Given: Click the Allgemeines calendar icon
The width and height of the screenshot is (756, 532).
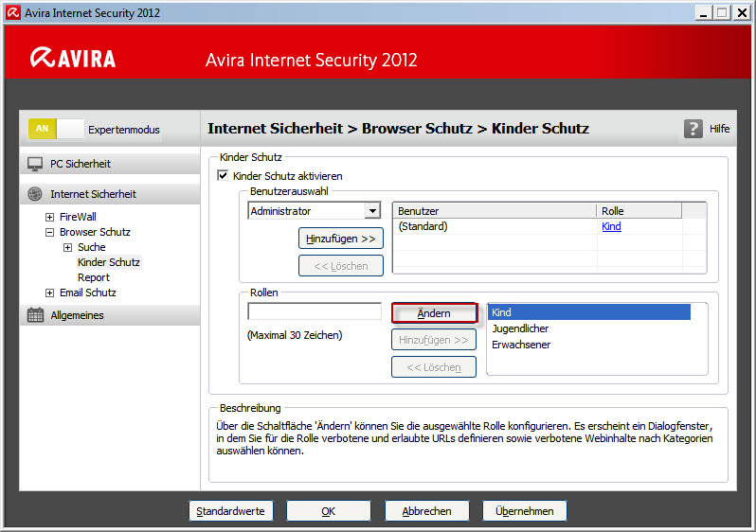Looking at the screenshot, I should pos(35,314).
